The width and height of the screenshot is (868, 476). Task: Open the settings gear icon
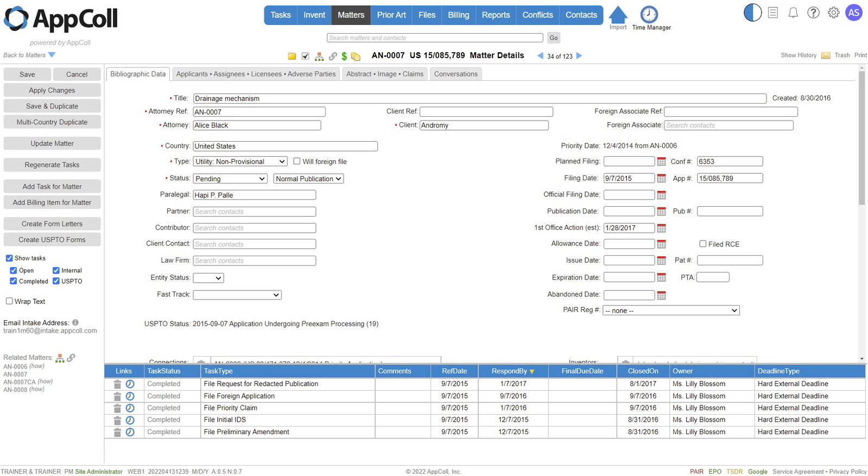click(834, 12)
